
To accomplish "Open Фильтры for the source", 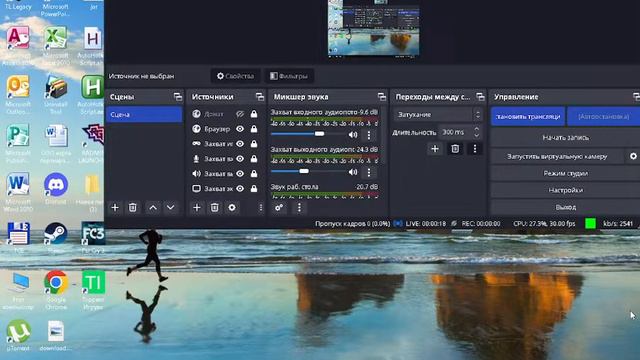I will 289,76.
